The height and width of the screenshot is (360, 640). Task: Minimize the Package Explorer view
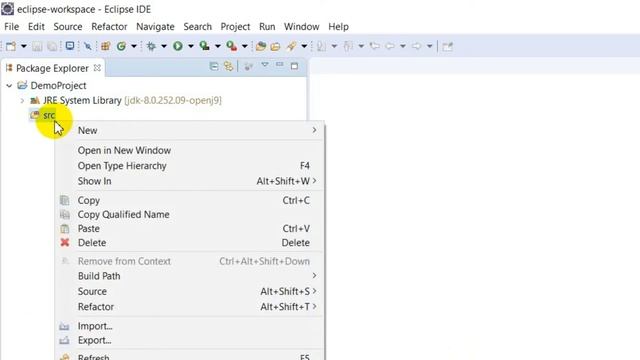pos(280,65)
